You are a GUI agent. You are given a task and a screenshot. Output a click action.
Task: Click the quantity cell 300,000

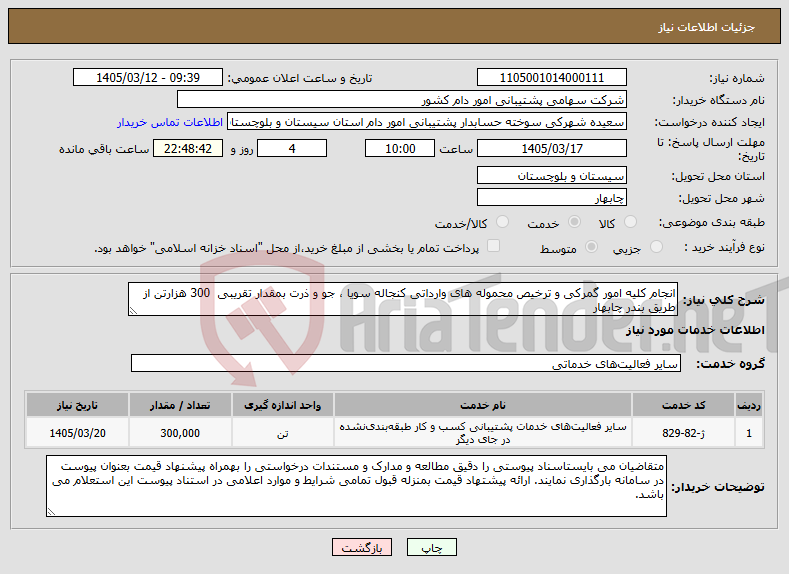coord(180,433)
